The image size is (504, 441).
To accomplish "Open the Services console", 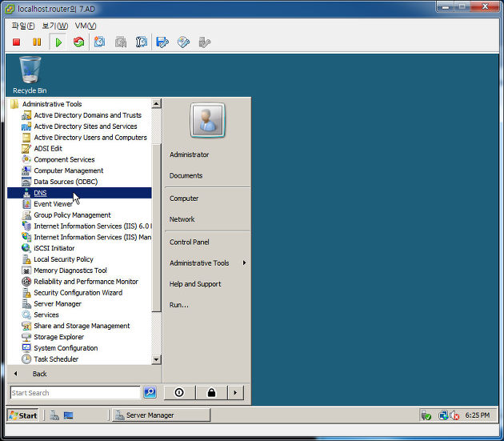I will coord(79,315).
